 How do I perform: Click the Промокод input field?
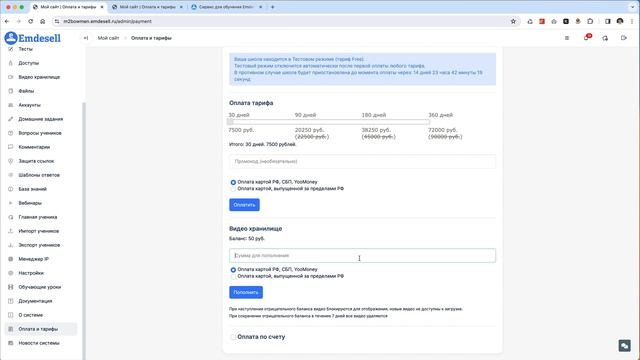tap(362, 162)
